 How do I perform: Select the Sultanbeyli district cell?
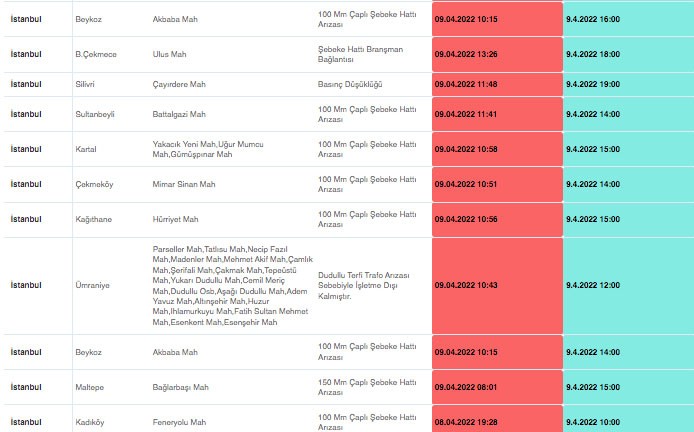96,114
